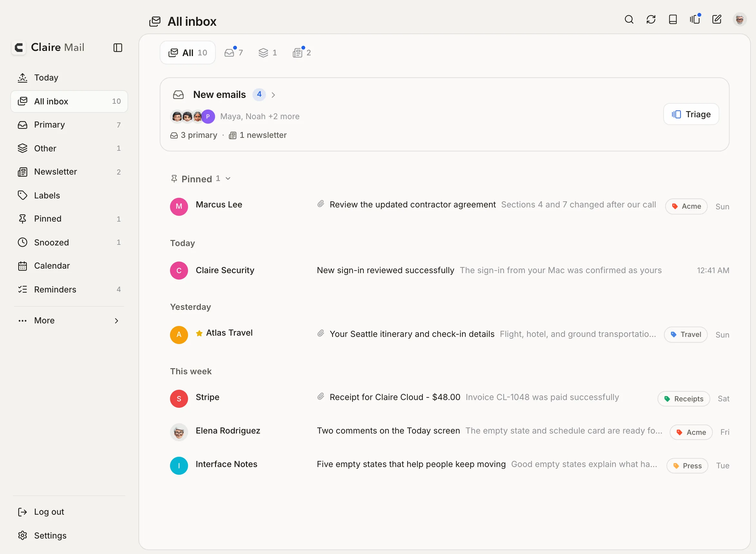Screen dimensions: 756x554
Task: Switch to Other tab showing 1
Action: click(268, 53)
